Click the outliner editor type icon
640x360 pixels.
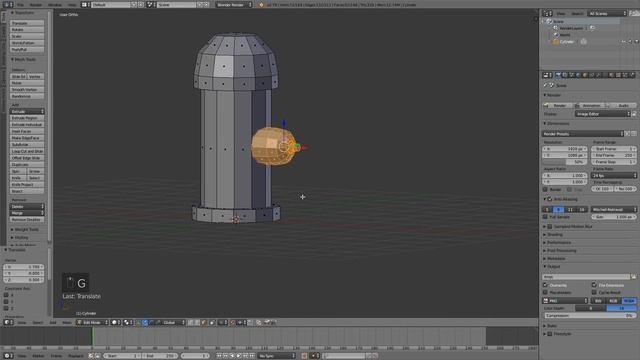coord(547,13)
